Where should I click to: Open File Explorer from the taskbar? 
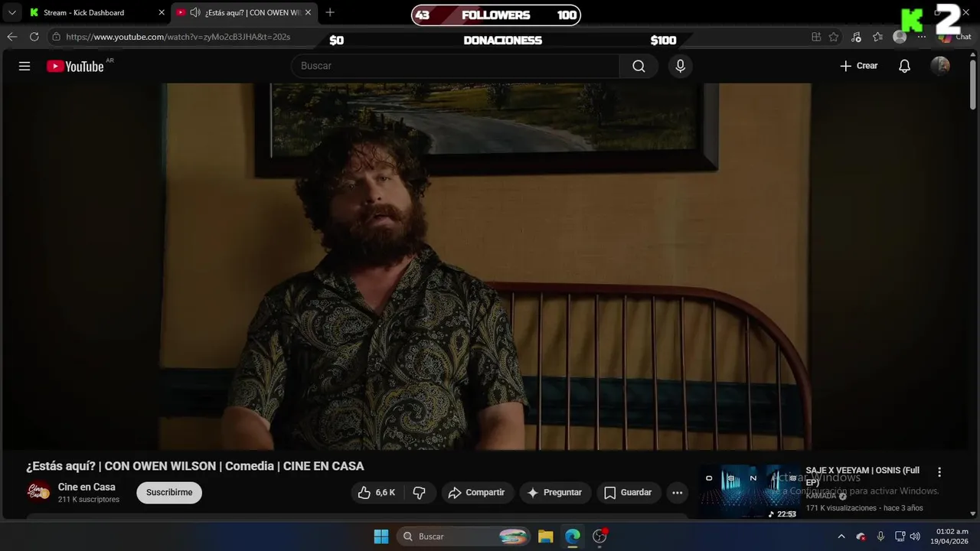pyautogui.click(x=545, y=536)
